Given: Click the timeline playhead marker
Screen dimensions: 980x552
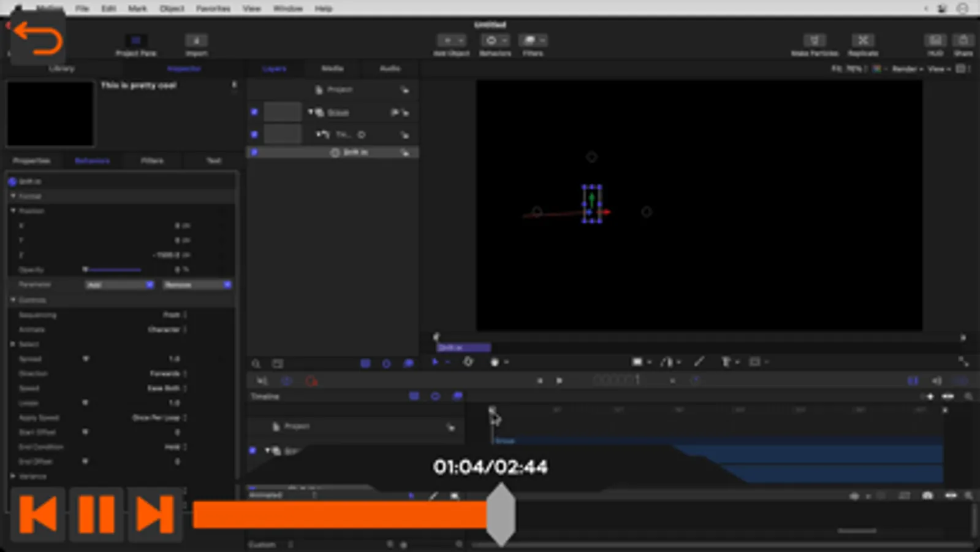Looking at the screenshot, I should 492,410.
